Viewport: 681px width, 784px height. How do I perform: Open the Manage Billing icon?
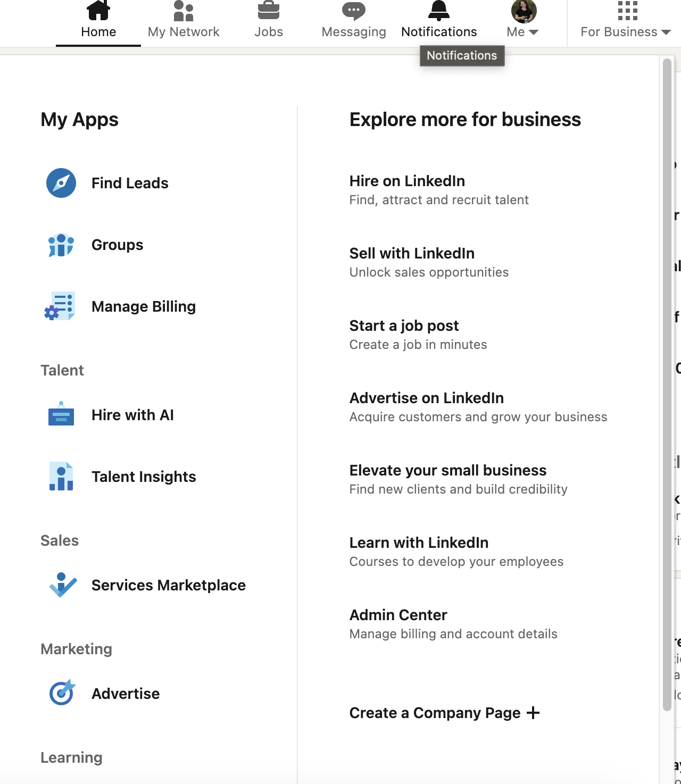[x=60, y=306]
